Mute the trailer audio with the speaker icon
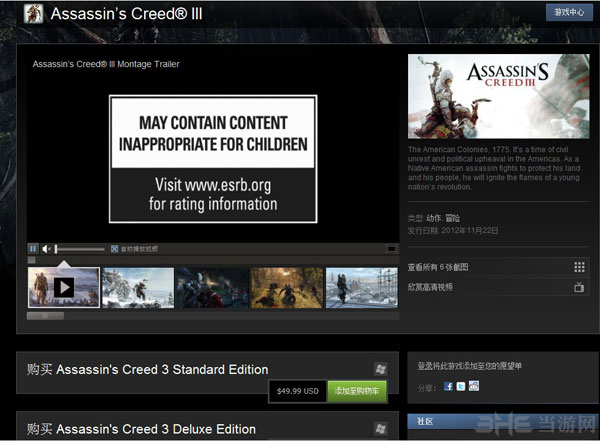Viewport: 600px width, 441px height. (46, 249)
